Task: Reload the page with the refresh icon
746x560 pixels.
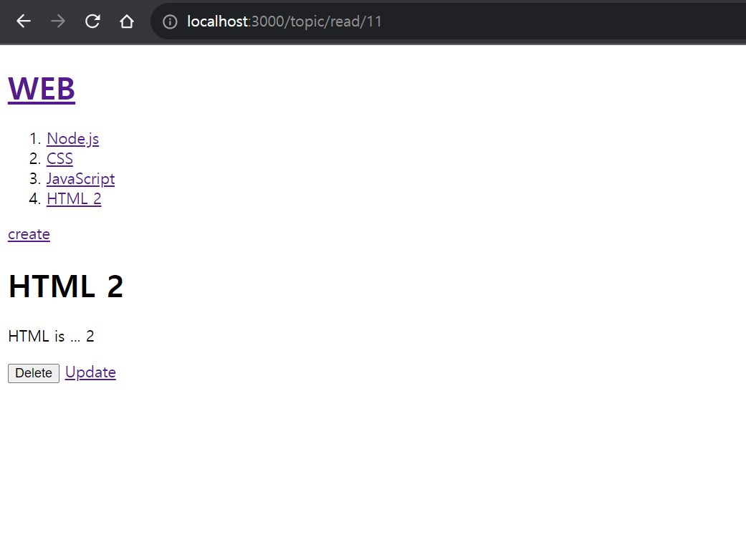Action: point(92,21)
